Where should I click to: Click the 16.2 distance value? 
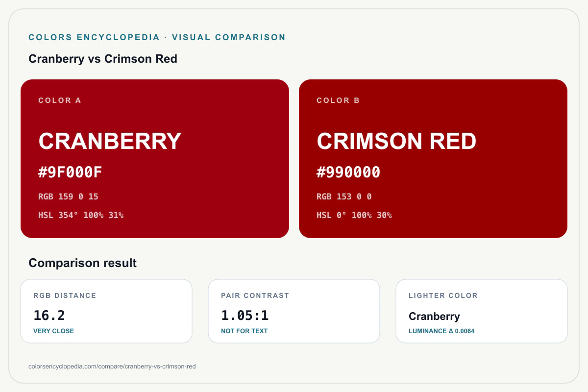click(x=49, y=316)
